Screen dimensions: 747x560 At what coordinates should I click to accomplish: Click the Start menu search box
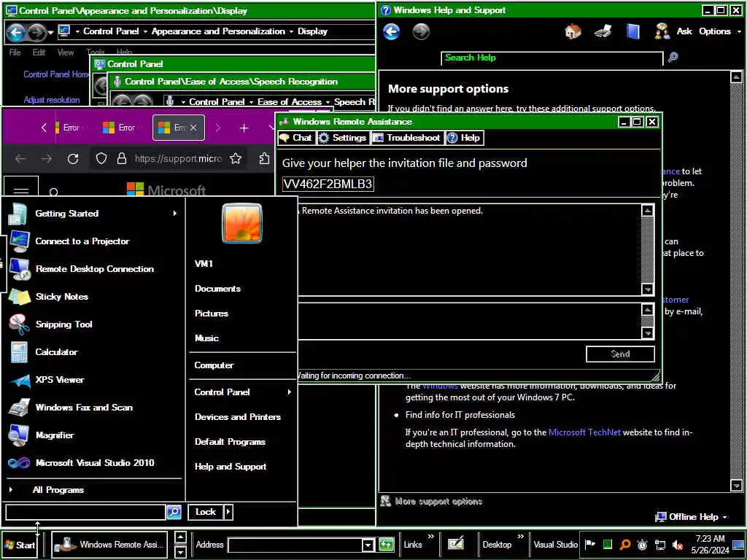click(86, 513)
